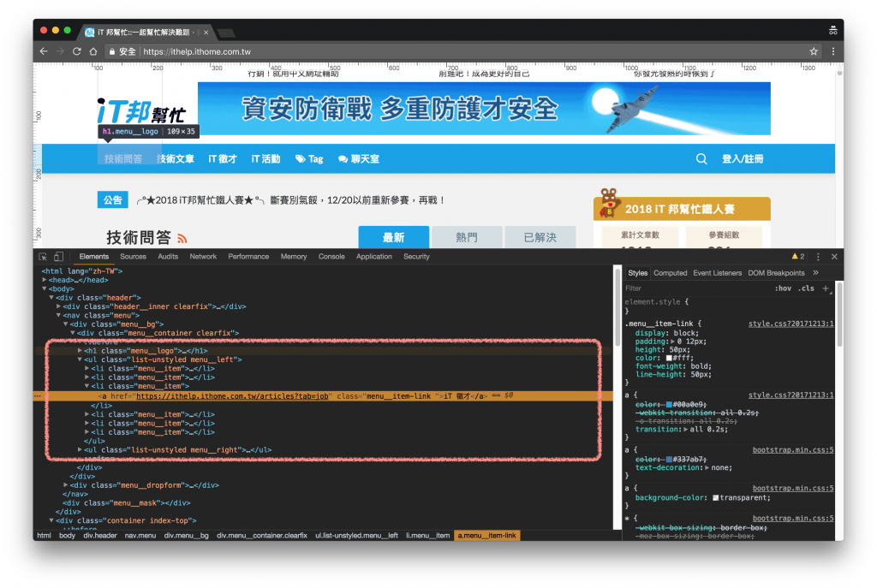Reload the page with refresh icon
Screen dimensions: 877x588
click(76, 51)
